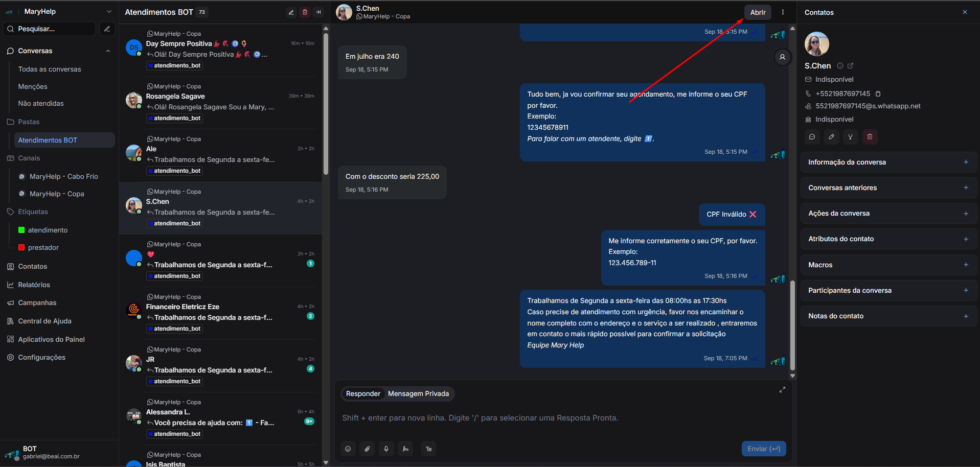This screenshot has height=467, width=980.
Task: Click the merge contact icon
Action: pyautogui.click(x=850, y=137)
